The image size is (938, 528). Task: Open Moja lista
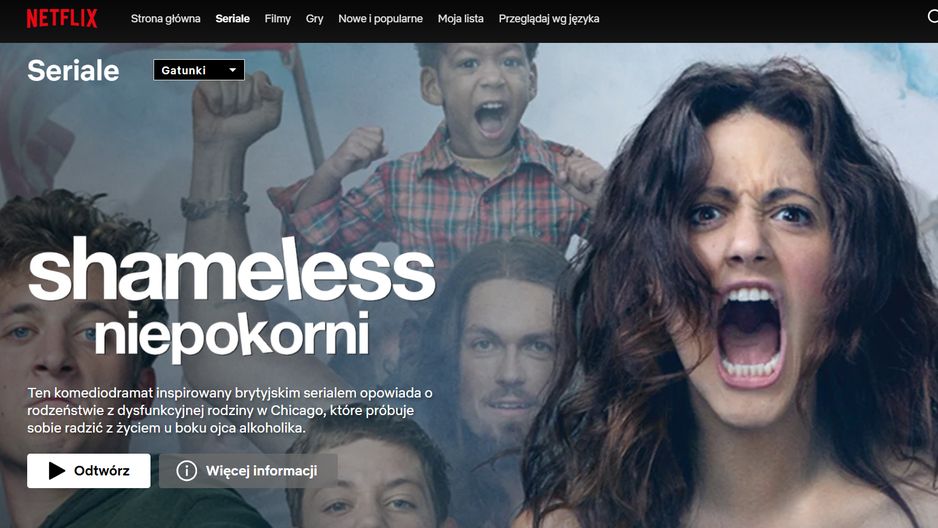(x=461, y=19)
